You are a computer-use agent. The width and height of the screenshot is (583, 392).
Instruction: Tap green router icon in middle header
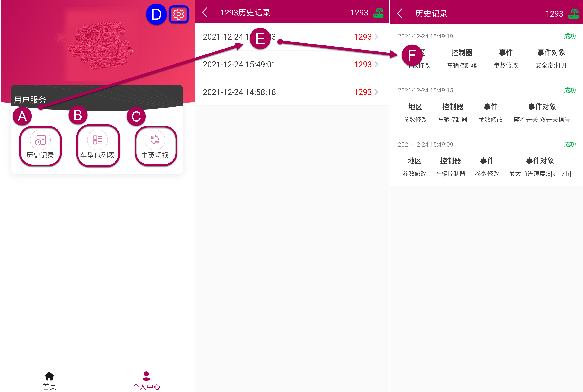[379, 13]
